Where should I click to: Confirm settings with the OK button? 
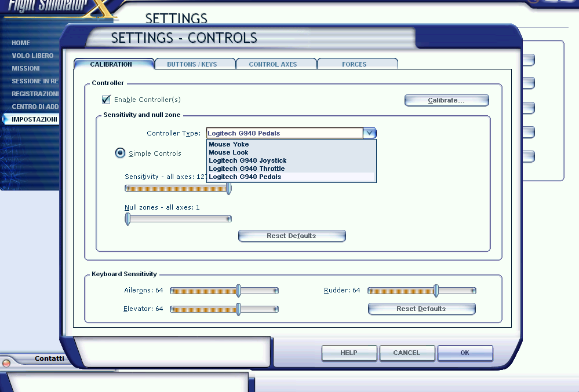465,353
